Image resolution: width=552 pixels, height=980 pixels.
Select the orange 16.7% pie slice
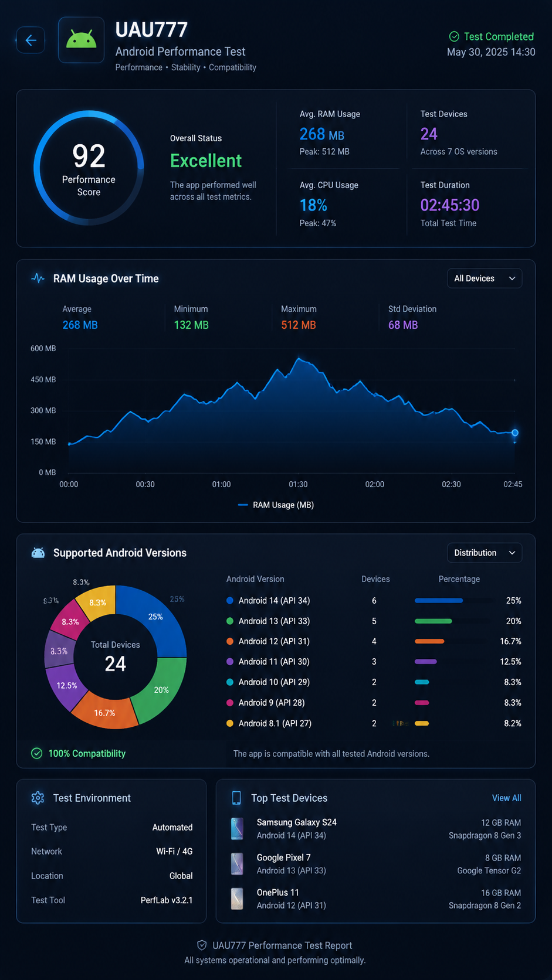tap(104, 713)
